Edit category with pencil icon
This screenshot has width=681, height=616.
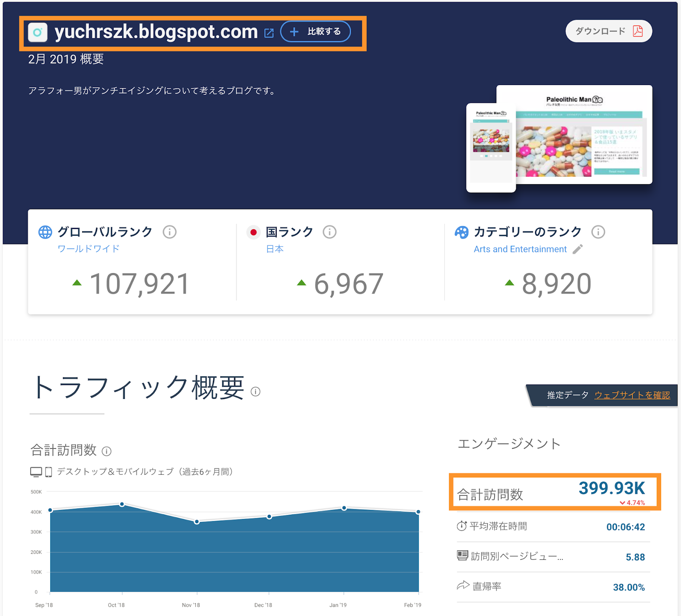point(578,249)
